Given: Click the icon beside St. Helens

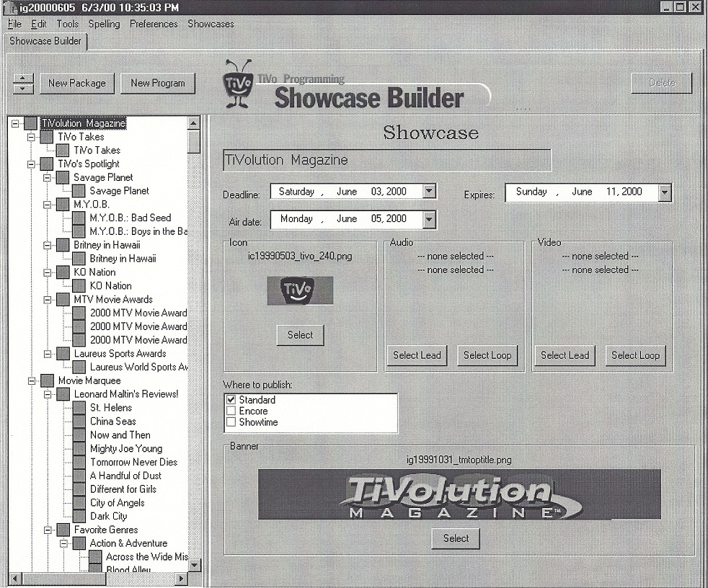Looking at the screenshot, I should pos(79,408).
